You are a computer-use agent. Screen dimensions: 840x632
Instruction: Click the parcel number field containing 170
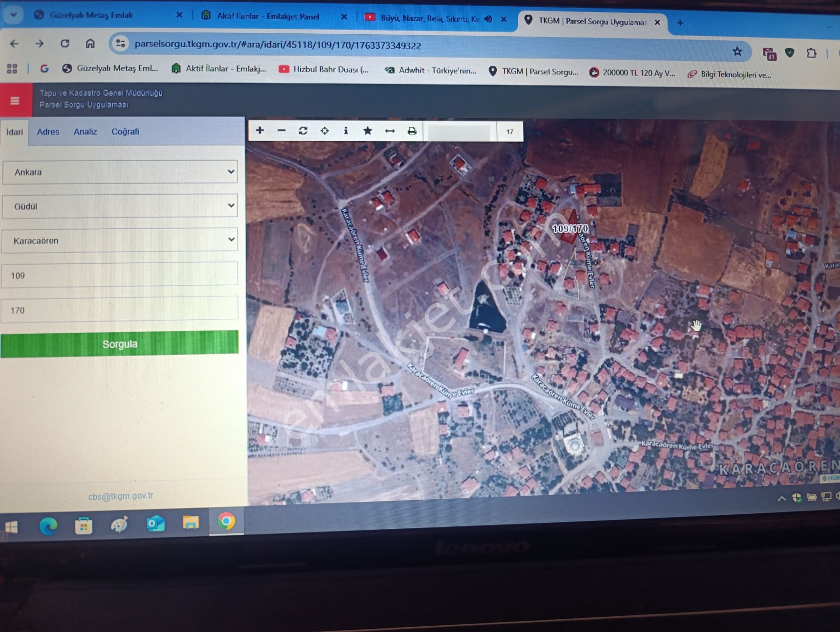pos(119,310)
